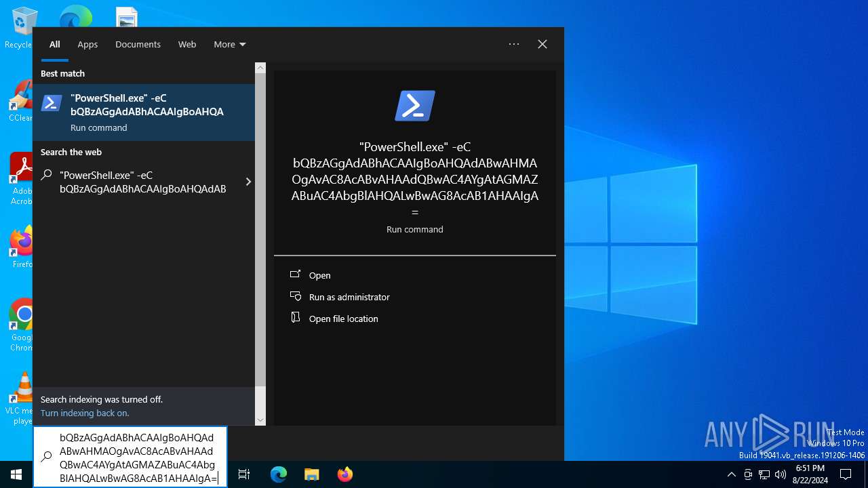The height and width of the screenshot is (488, 868).
Task: Click the results list scrollbar down arrow
Action: click(x=260, y=420)
